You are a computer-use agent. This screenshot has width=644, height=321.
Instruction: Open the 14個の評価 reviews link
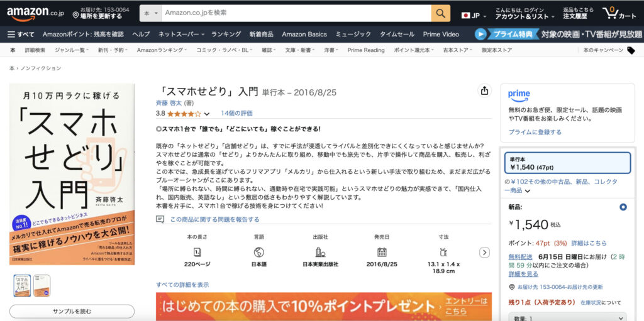[236, 113]
